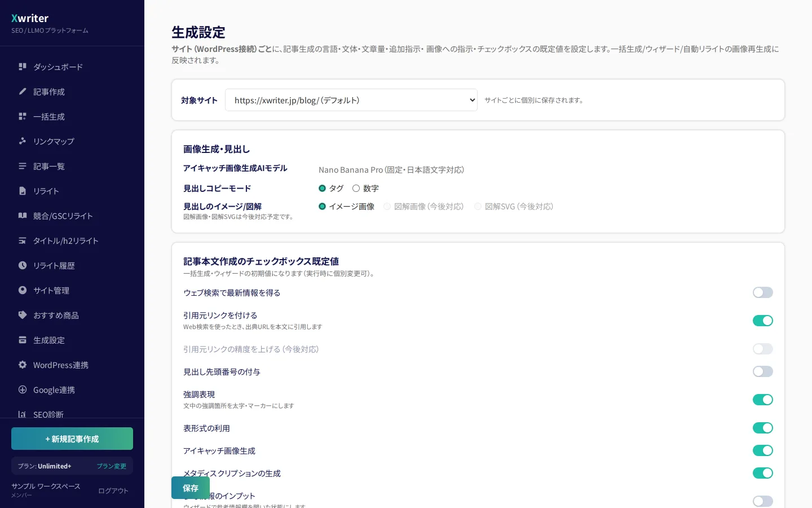The image size is (812, 508).
Task: Select イメージ画像 radio button
Action: [x=322, y=207]
